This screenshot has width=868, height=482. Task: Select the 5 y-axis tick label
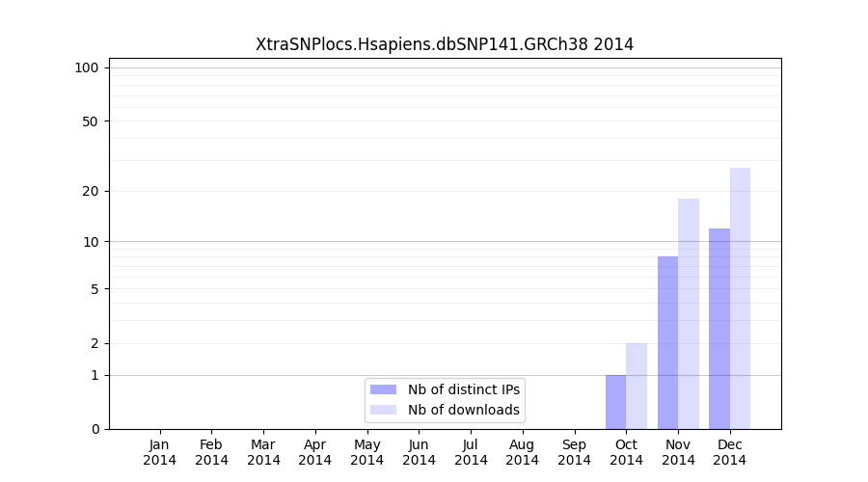pyautogui.click(x=95, y=289)
